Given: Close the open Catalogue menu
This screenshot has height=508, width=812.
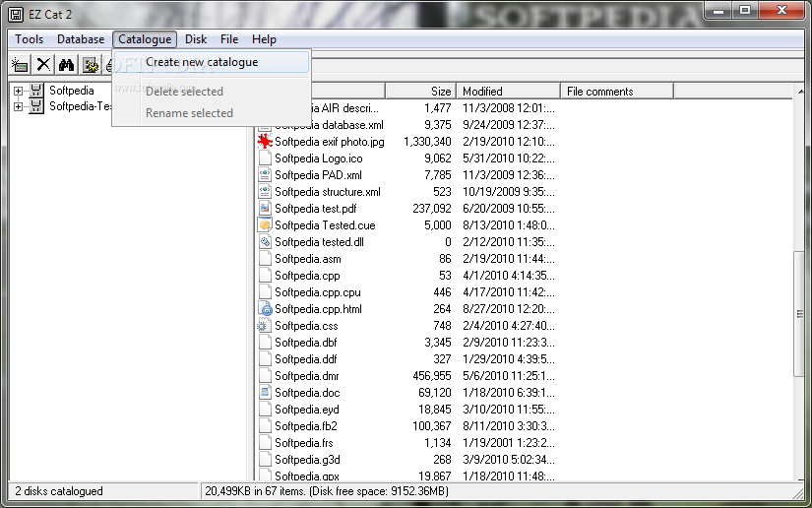Looking at the screenshot, I should [145, 39].
